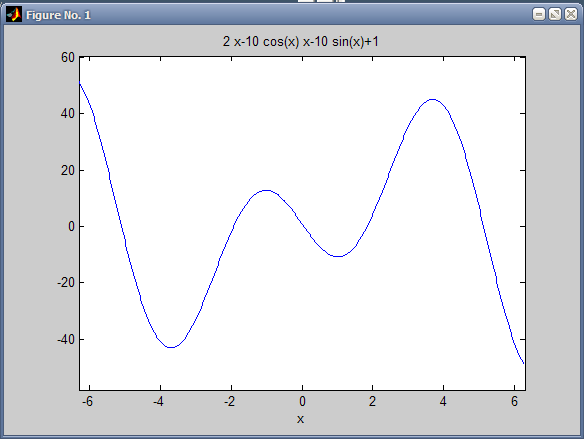Click the x-axis tick label 6
584x439 pixels.
514,401
